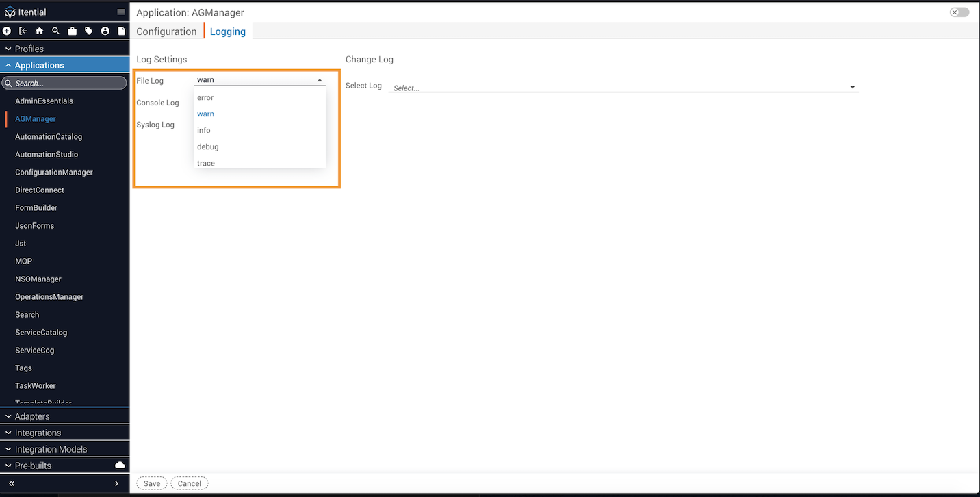Click the File Log label

(150, 81)
